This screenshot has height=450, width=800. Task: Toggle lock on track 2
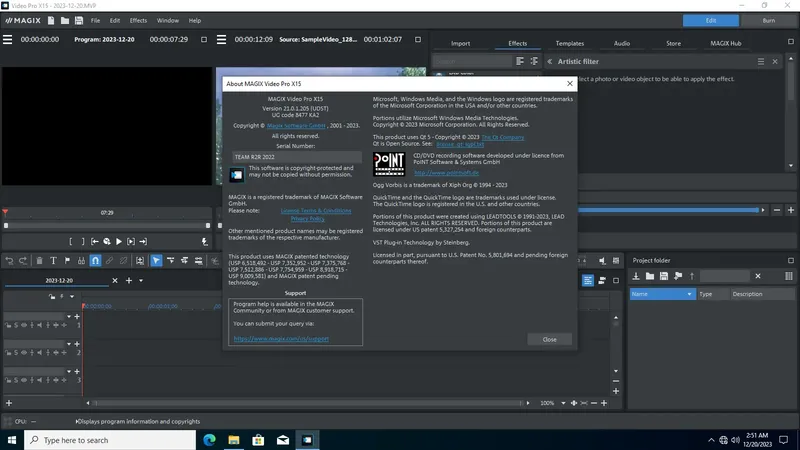click(x=8, y=353)
